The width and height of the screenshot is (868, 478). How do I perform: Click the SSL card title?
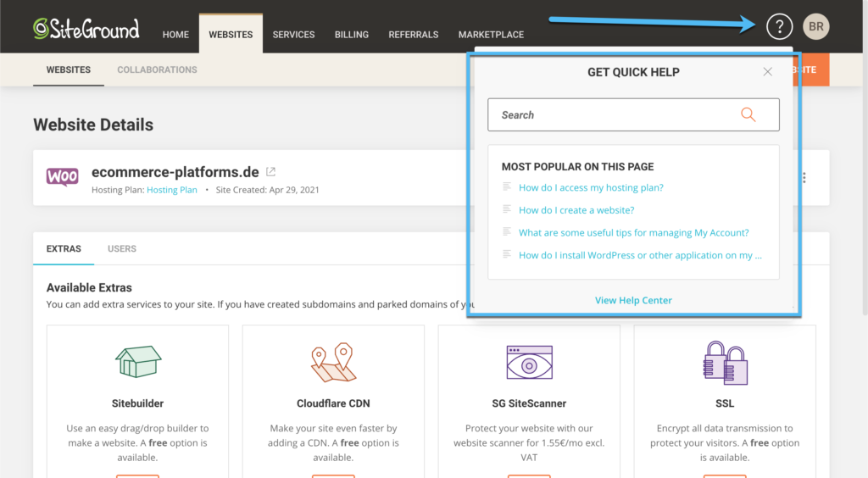(x=725, y=403)
